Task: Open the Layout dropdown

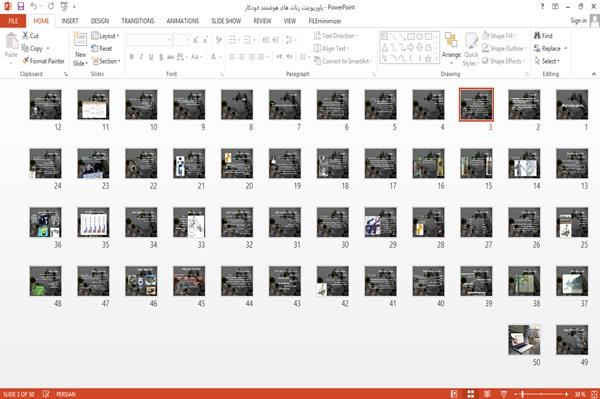Action: [105, 36]
